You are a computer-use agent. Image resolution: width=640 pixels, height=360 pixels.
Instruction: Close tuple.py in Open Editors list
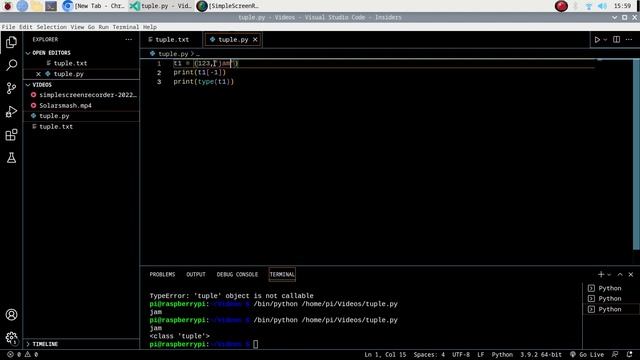pyautogui.click(x=38, y=74)
